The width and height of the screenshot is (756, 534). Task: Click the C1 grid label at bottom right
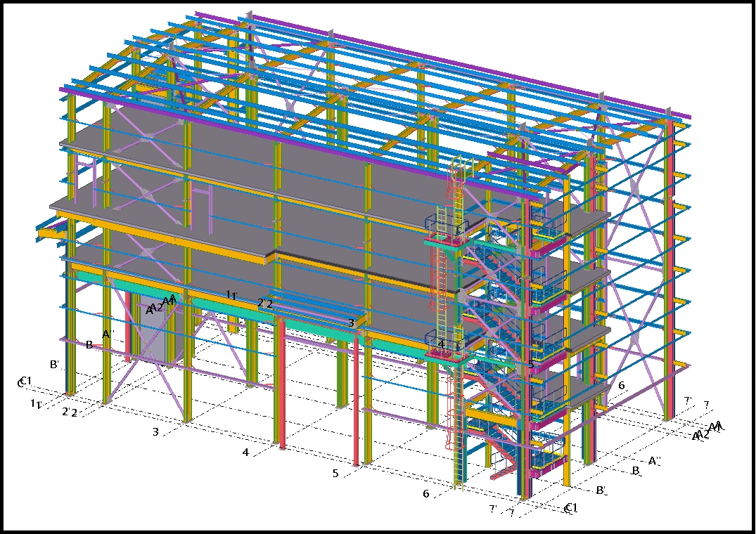pos(571,508)
